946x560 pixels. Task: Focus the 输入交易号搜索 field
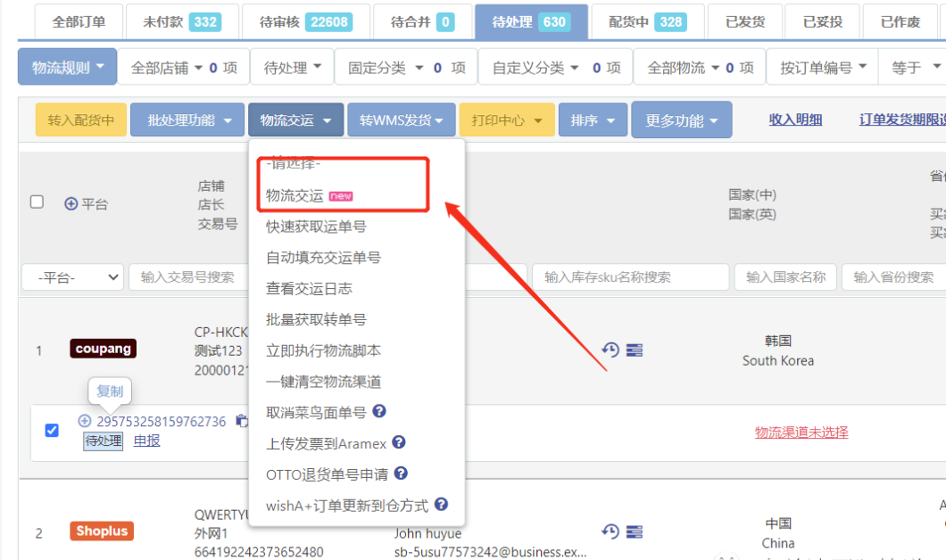(x=188, y=277)
